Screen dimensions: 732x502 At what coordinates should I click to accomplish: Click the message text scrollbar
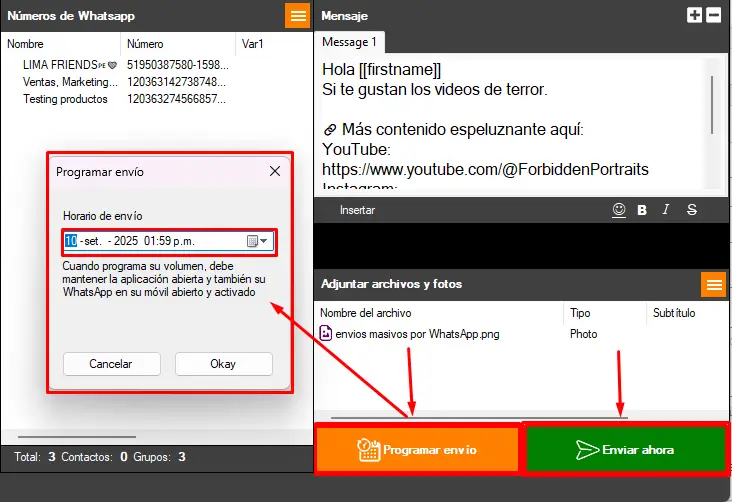[712, 100]
